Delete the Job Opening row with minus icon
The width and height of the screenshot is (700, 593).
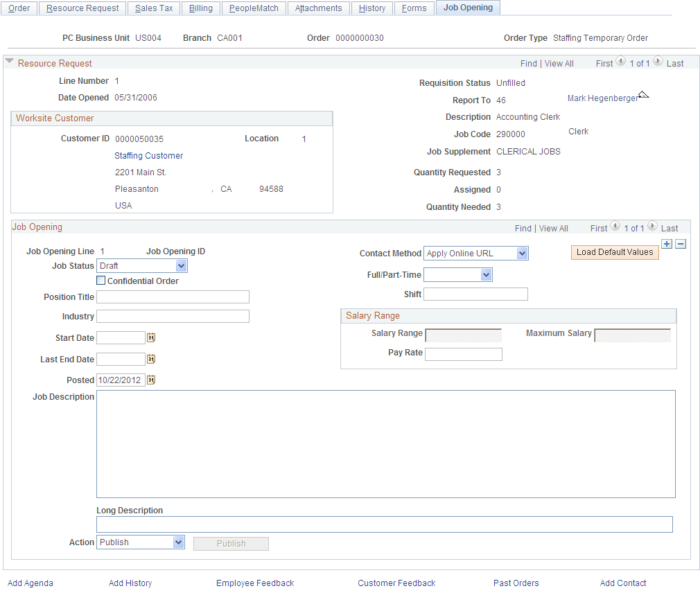pyautogui.click(x=681, y=244)
